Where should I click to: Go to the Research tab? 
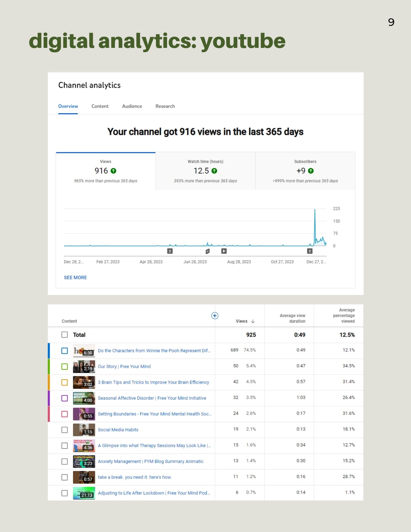pyautogui.click(x=165, y=106)
